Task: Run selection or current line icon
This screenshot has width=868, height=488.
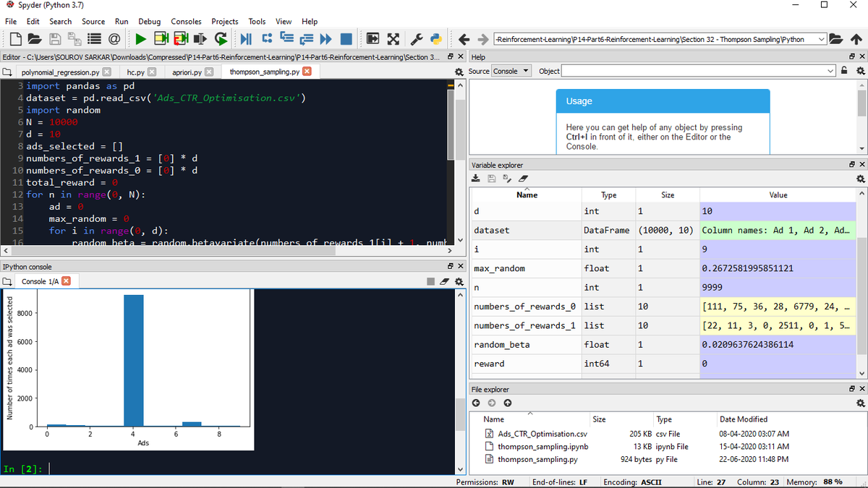Action: (x=200, y=39)
